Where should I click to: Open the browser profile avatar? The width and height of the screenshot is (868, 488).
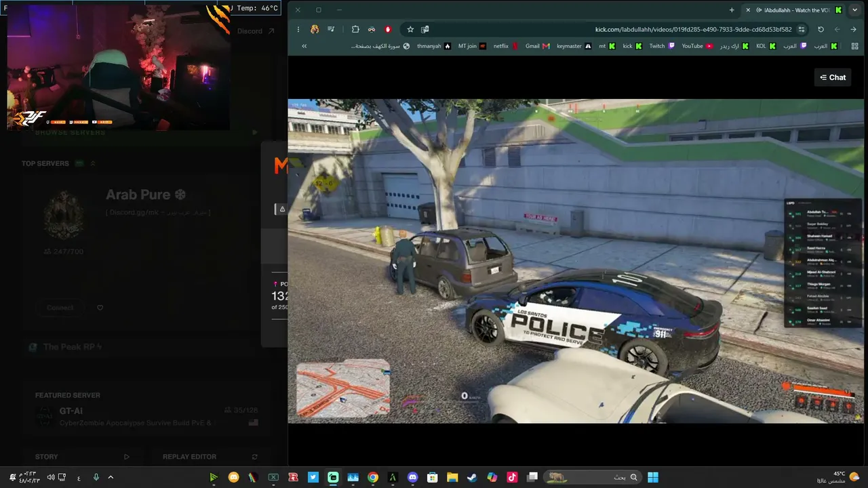[315, 29]
